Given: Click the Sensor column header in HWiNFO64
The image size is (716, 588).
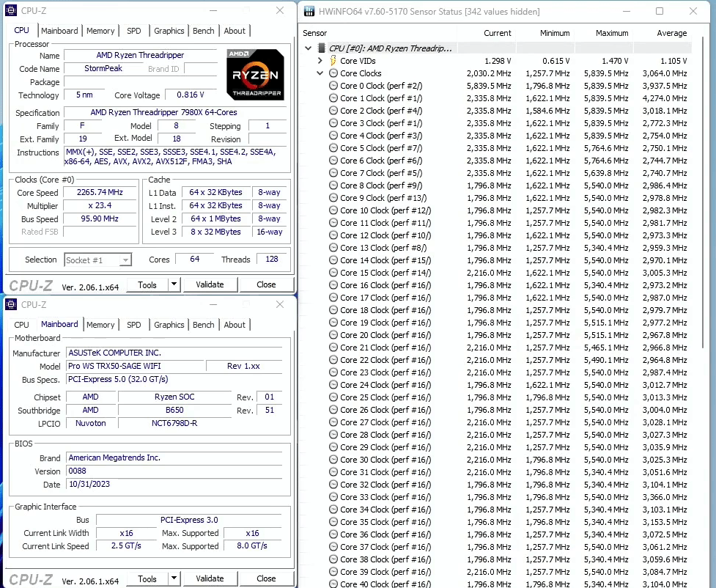Looking at the screenshot, I should click(314, 33).
